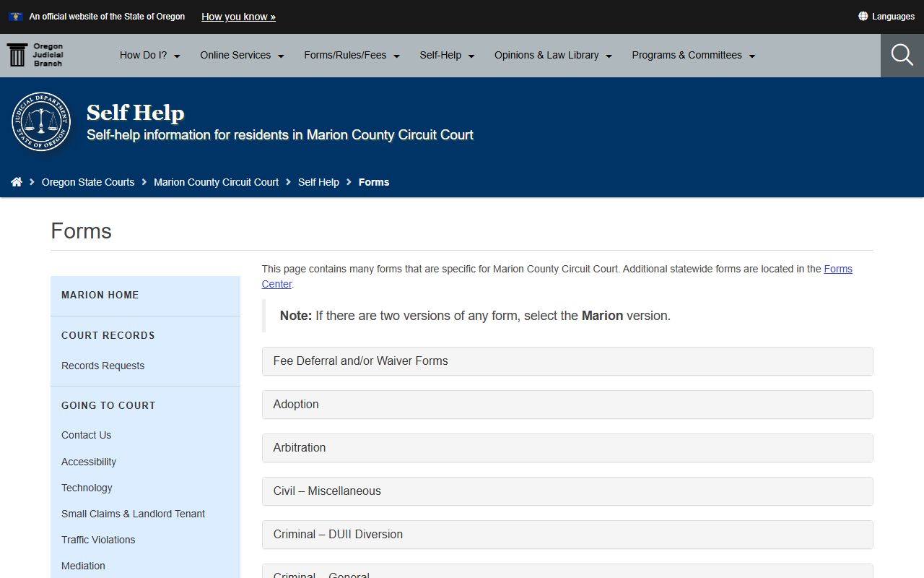The width and height of the screenshot is (924, 578).
Task: Open the search magnifier icon
Action: [x=902, y=55]
